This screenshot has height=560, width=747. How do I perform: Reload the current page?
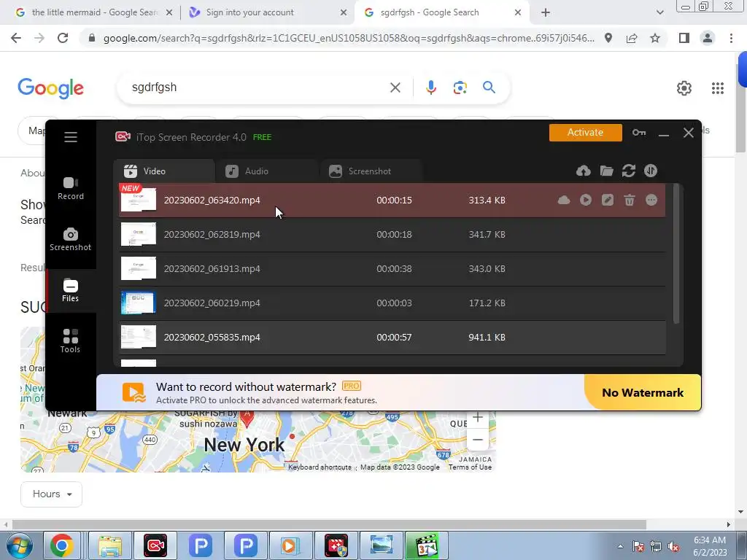pyautogui.click(x=63, y=38)
